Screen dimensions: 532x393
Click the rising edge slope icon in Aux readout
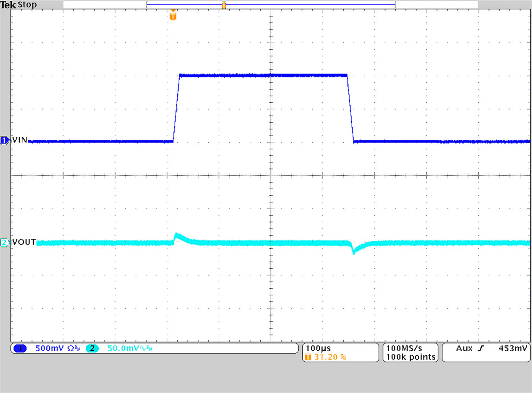480,348
